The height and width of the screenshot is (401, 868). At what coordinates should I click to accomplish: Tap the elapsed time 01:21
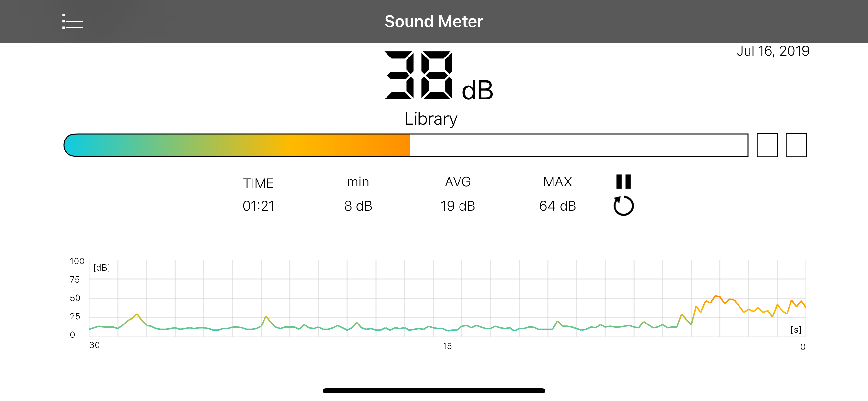click(258, 206)
